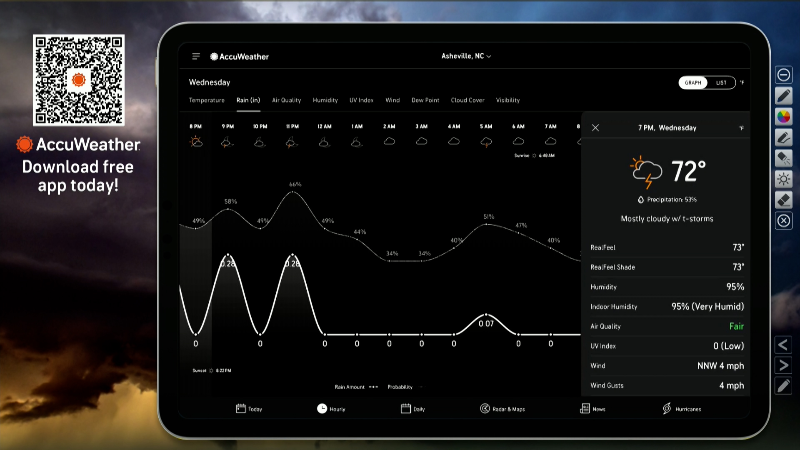The image size is (800, 450).
Task: Select the 2 AM cloud icon
Action: point(389,141)
